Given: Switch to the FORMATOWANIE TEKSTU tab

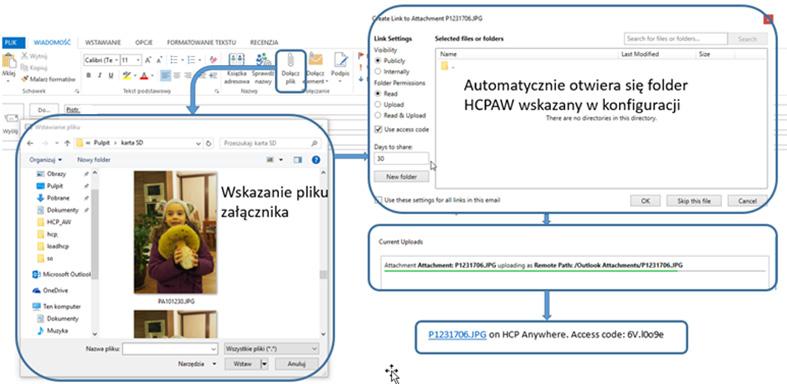Looking at the screenshot, I should click(x=201, y=43).
